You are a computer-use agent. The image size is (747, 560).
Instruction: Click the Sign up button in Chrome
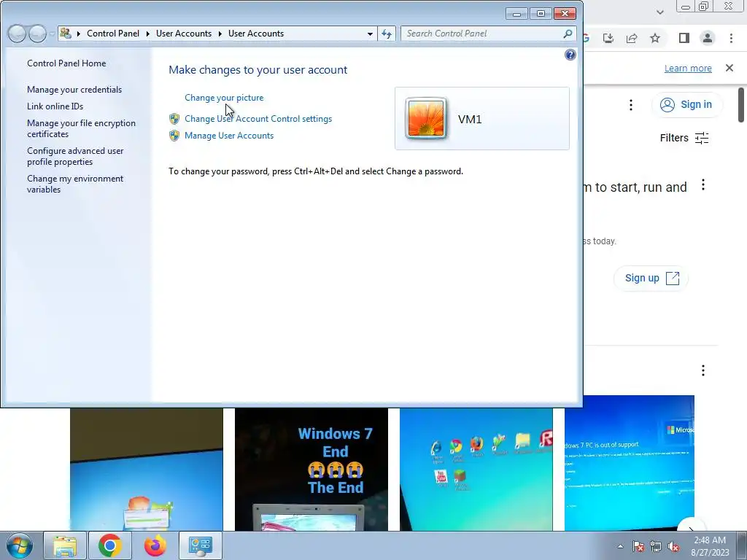[651, 278]
